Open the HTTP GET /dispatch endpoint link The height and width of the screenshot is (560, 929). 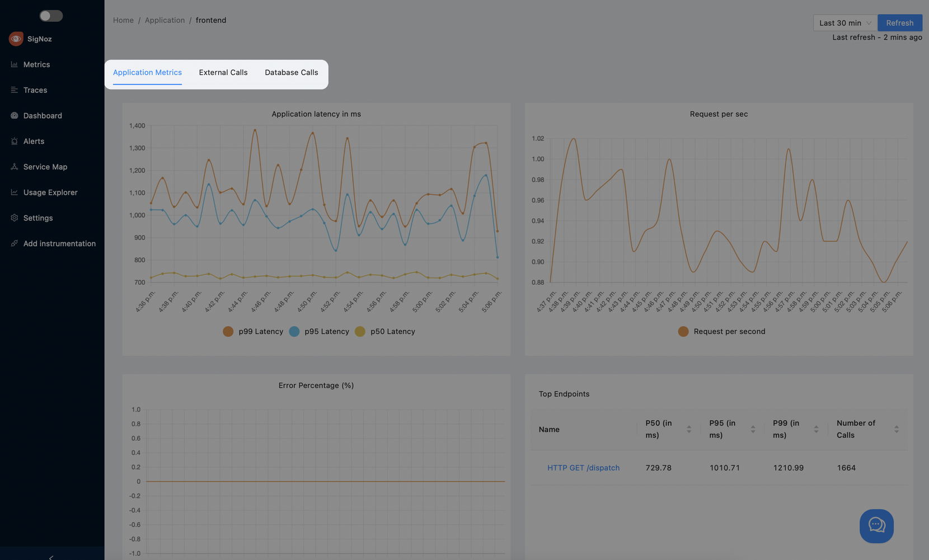click(x=583, y=468)
